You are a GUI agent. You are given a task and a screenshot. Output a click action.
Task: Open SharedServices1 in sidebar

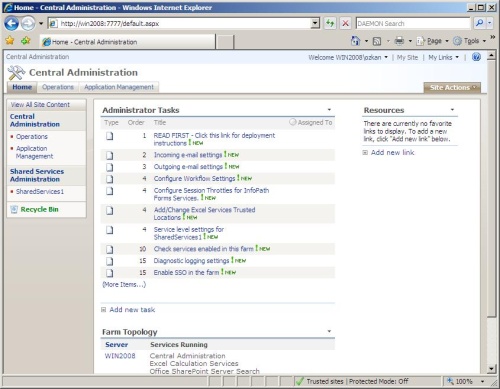tap(40, 192)
